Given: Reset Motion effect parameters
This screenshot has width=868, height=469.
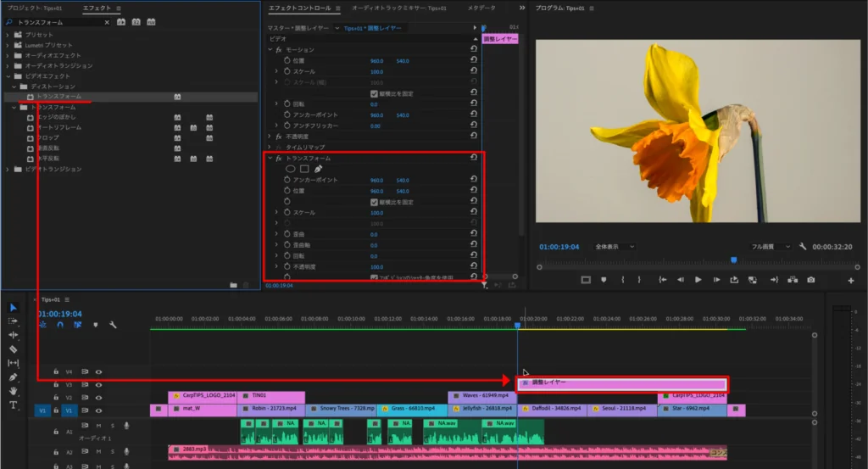Looking at the screenshot, I should point(474,48).
